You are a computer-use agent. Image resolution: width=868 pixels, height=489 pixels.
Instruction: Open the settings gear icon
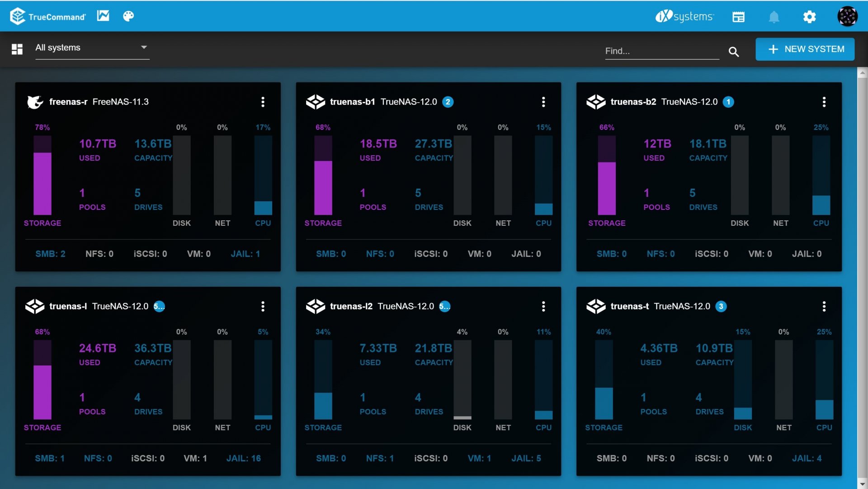pos(809,17)
